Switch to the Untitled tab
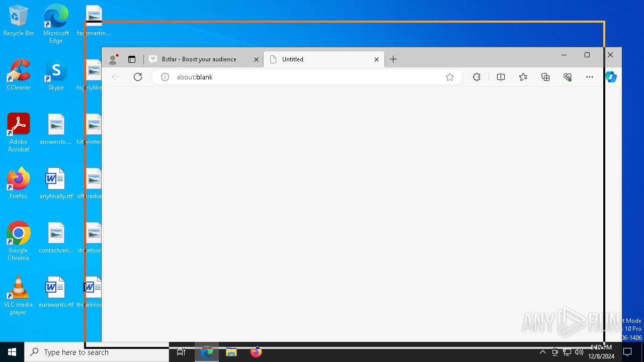The image size is (644, 362). coord(324,59)
